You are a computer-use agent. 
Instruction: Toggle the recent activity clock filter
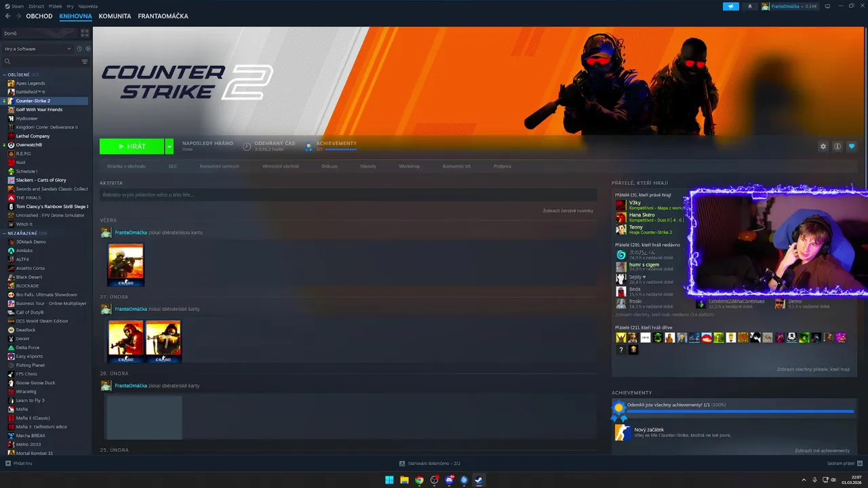[x=79, y=49]
